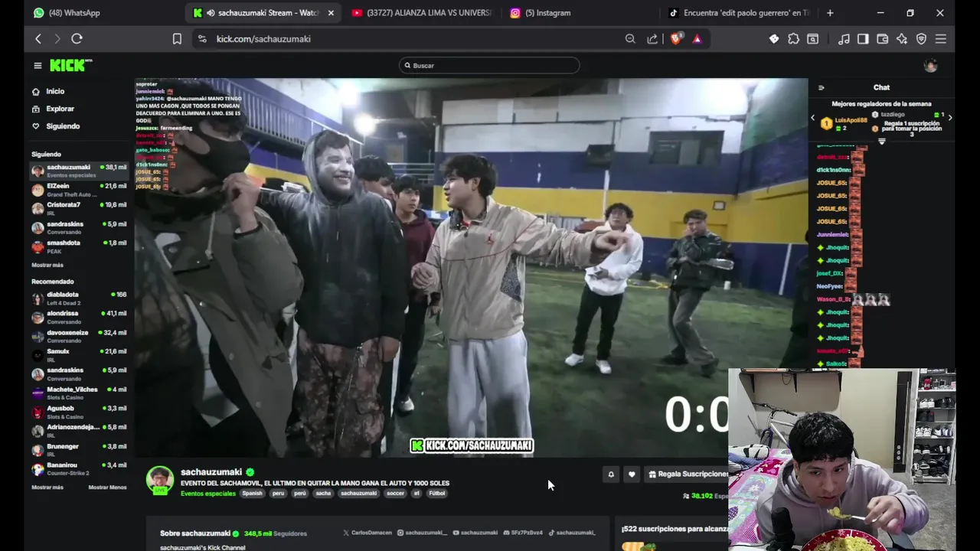Click the zoom magnifier icon in address bar

[630, 39]
